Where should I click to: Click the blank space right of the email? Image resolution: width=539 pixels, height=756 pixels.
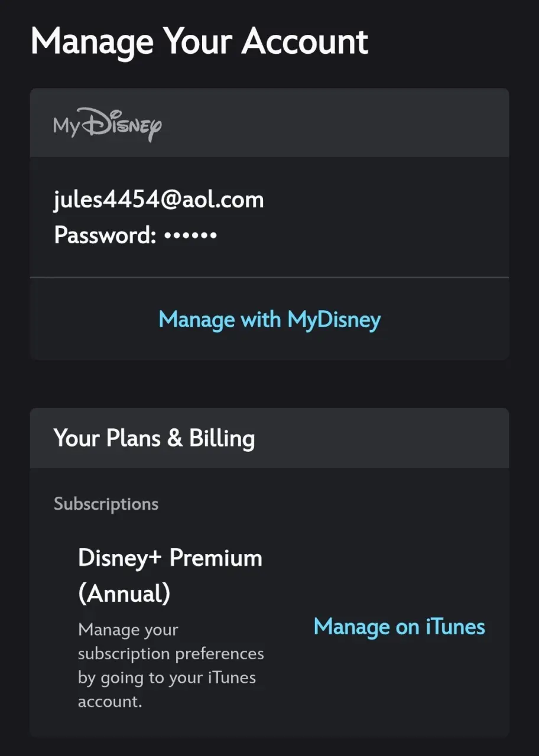pos(384,200)
